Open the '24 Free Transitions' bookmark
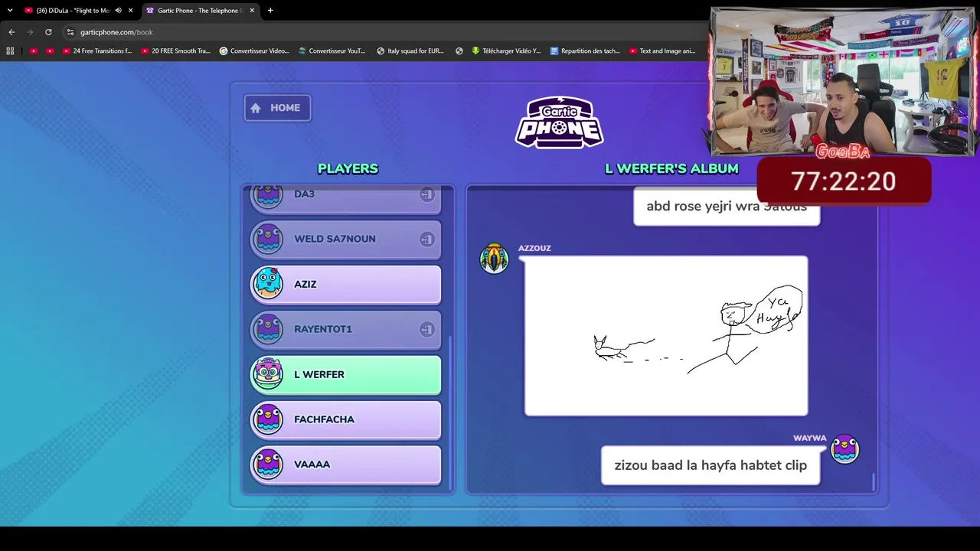Viewport: 980px width, 551px height. click(97, 51)
